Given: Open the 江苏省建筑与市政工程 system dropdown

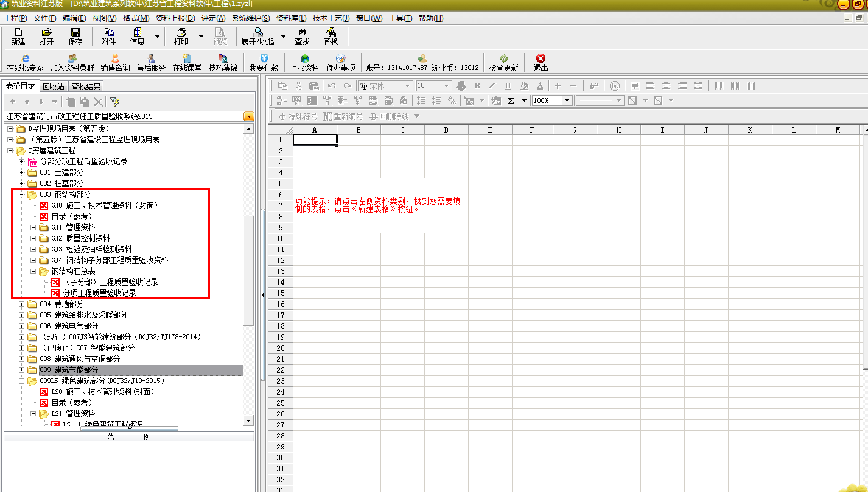Looking at the screenshot, I should point(249,116).
